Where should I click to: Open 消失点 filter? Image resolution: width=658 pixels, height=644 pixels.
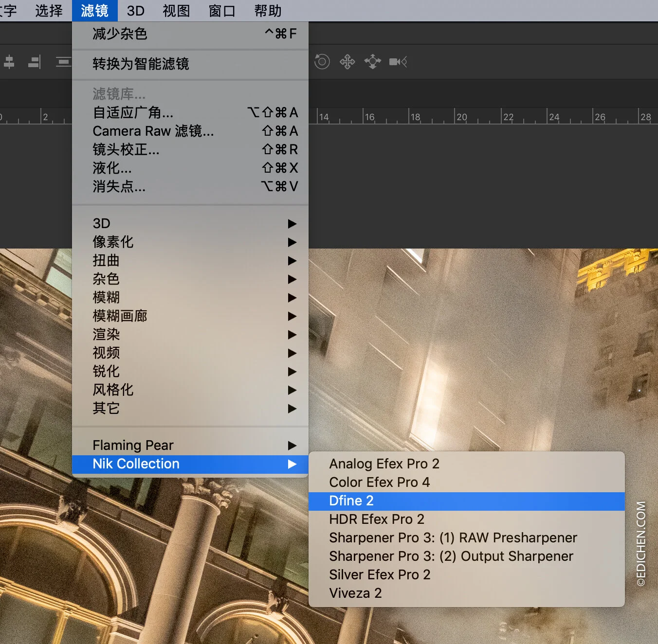(x=190, y=186)
